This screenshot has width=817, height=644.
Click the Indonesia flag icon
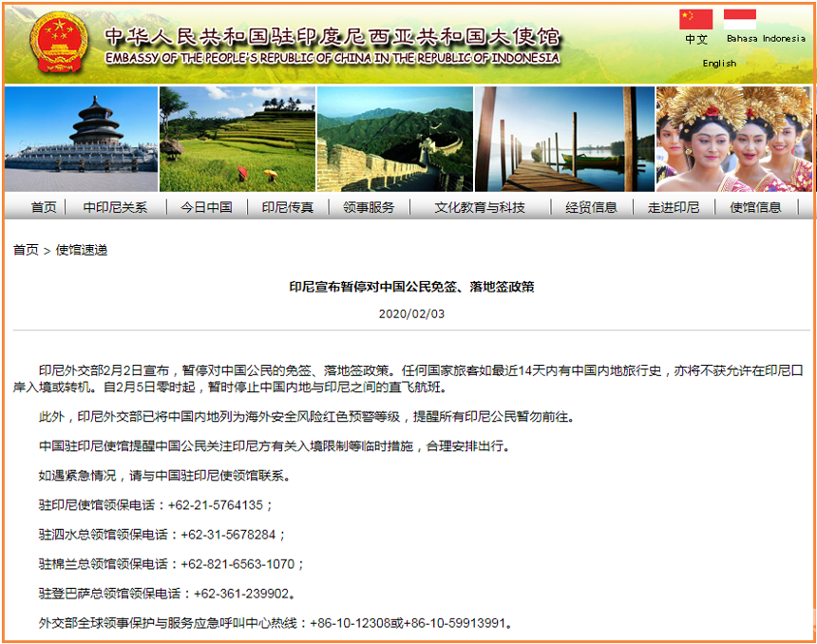point(740,19)
